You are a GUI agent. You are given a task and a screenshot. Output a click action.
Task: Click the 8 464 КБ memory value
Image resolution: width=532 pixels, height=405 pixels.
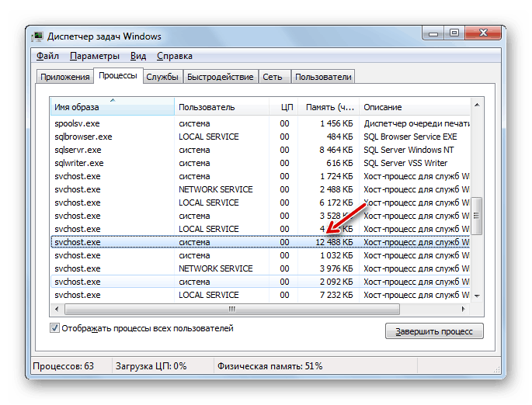pos(336,150)
